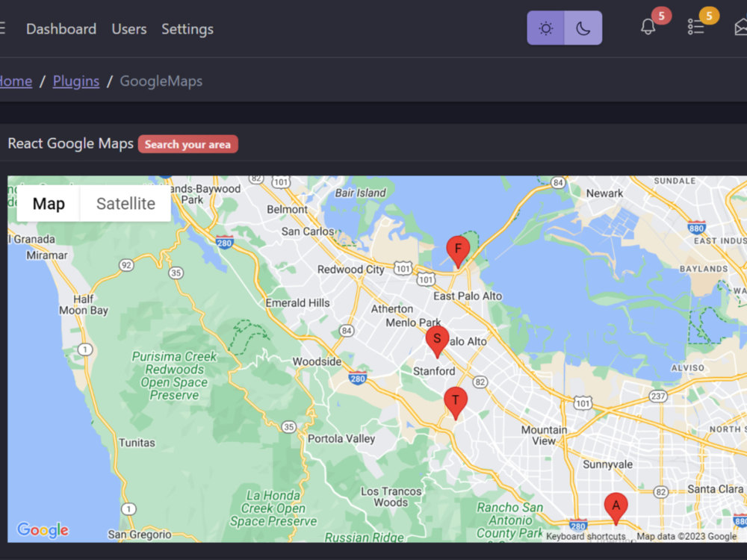
Task: Click the Half Moon Bay map label
Action: pos(84,305)
